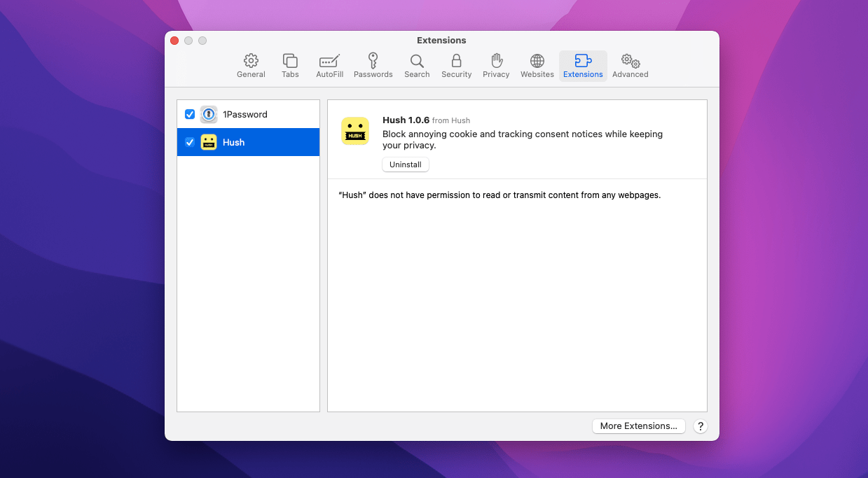This screenshot has width=868, height=478.
Task: Select the Hush extension icon
Action: [x=208, y=142]
